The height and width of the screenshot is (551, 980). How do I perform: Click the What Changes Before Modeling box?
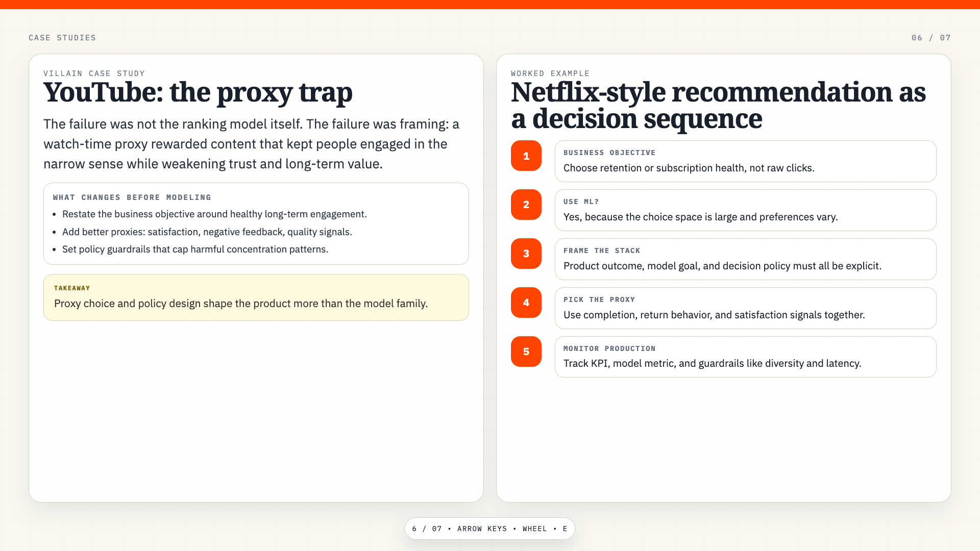coord(256,223)
